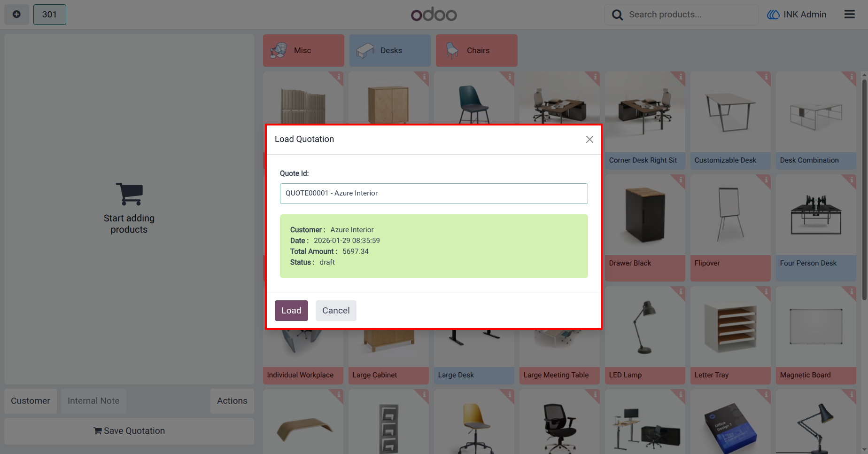Open the Actions menu
The image size is (868, 454).
232,401
